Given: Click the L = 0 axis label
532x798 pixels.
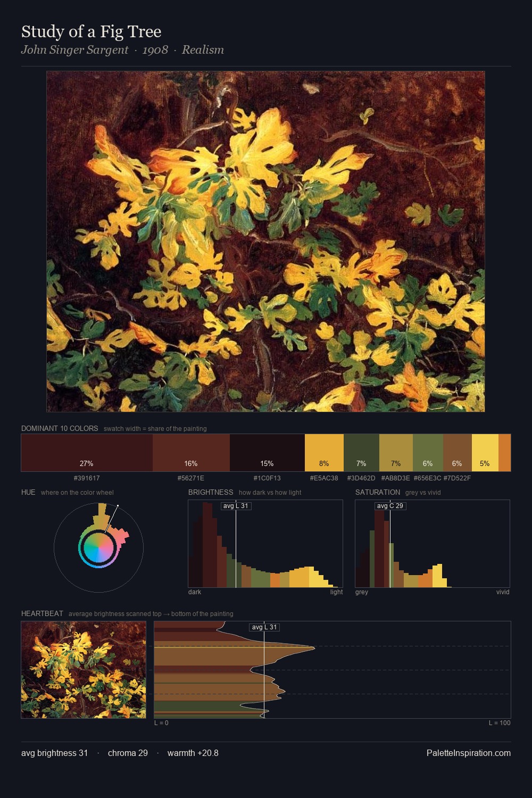Looking at the screenshot, I should [x=161, y=723].
